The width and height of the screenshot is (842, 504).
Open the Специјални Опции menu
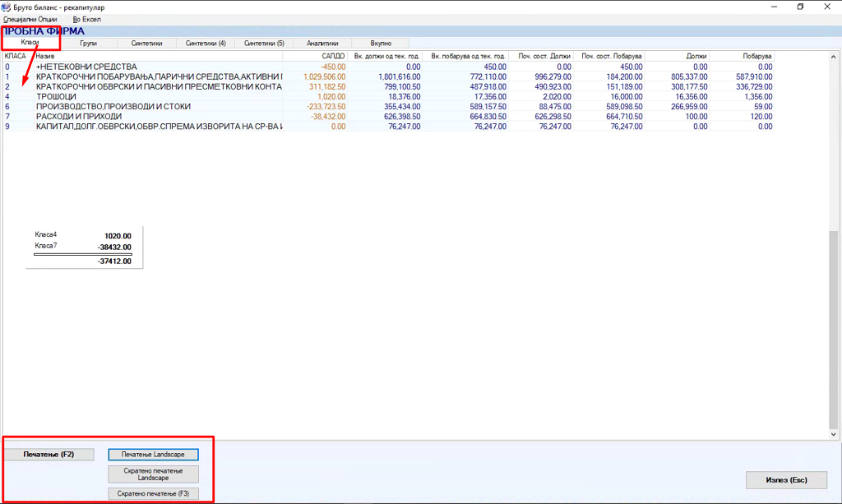pyautogui.click(x=30, y=19)
